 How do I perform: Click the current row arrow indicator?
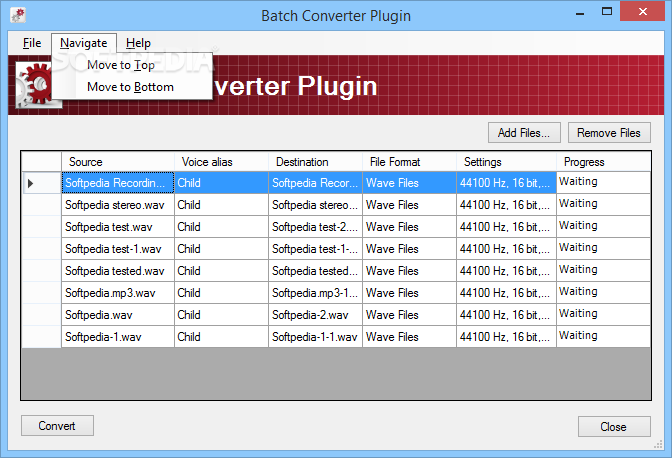click(30, 183)
